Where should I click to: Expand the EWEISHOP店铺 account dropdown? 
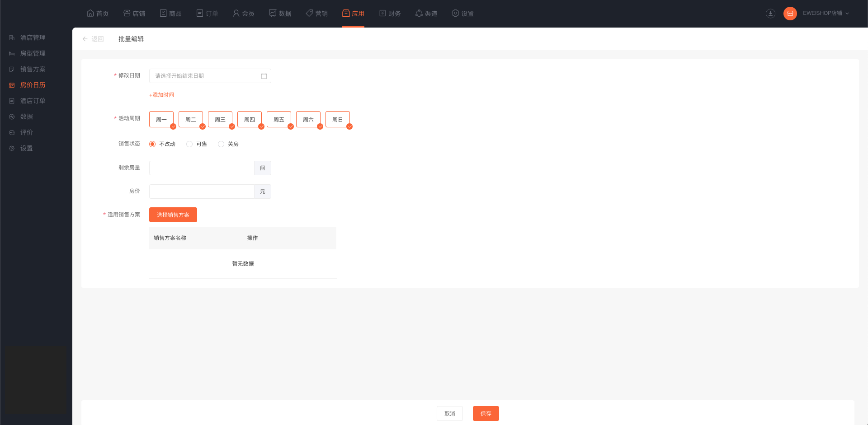pos(826,14)
